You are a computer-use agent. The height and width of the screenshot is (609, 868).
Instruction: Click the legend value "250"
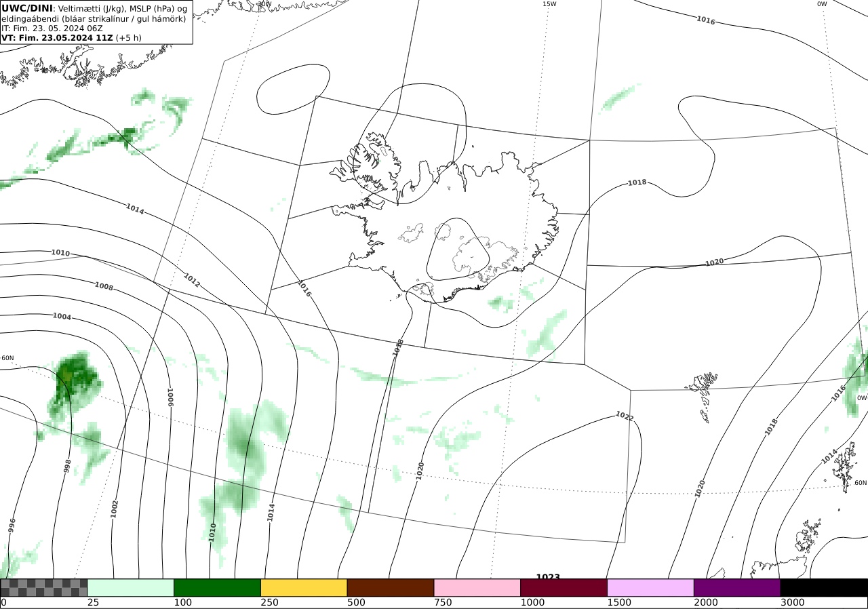tap(269, 602)
